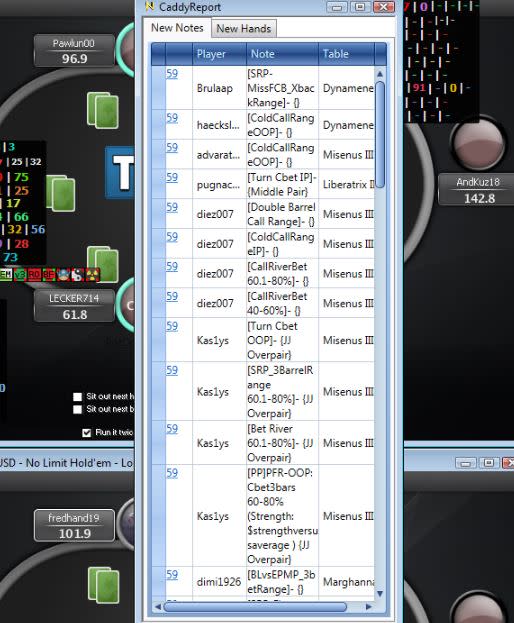
Task: Click AndKuz18's round avatar
Action: click(479, 142)
